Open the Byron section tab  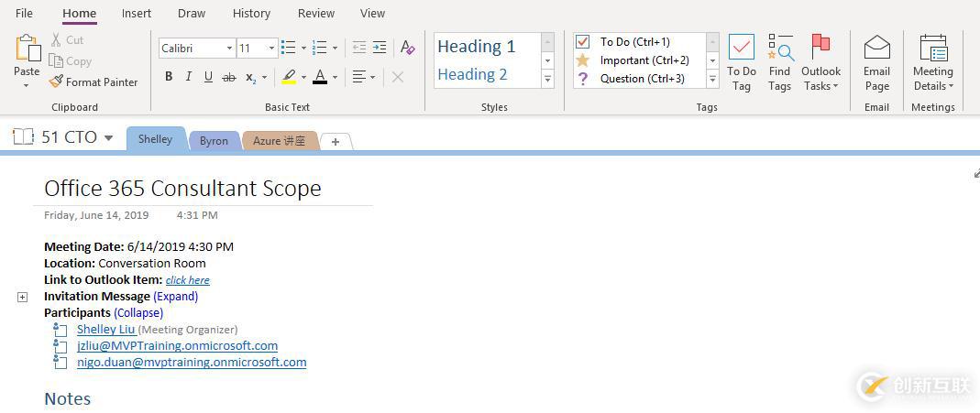pyautogui.click(x=214, y=141)
